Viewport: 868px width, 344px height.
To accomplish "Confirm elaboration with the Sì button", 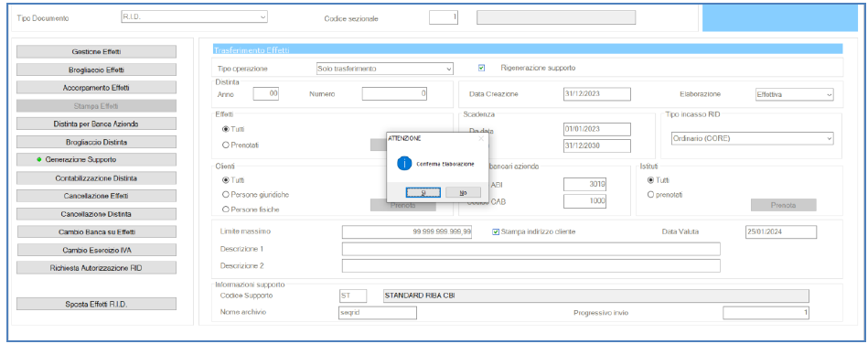I will click(423, 192).
